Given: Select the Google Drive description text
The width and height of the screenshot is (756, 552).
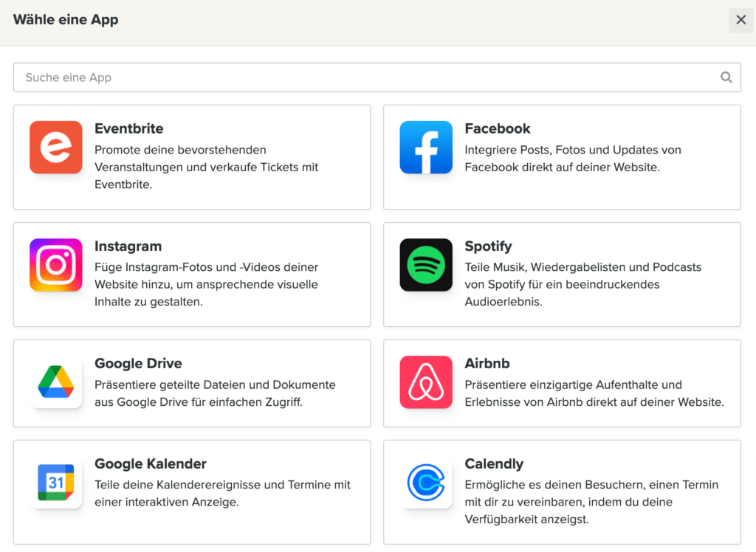Looking at the screenshot, I should [215, 393].
